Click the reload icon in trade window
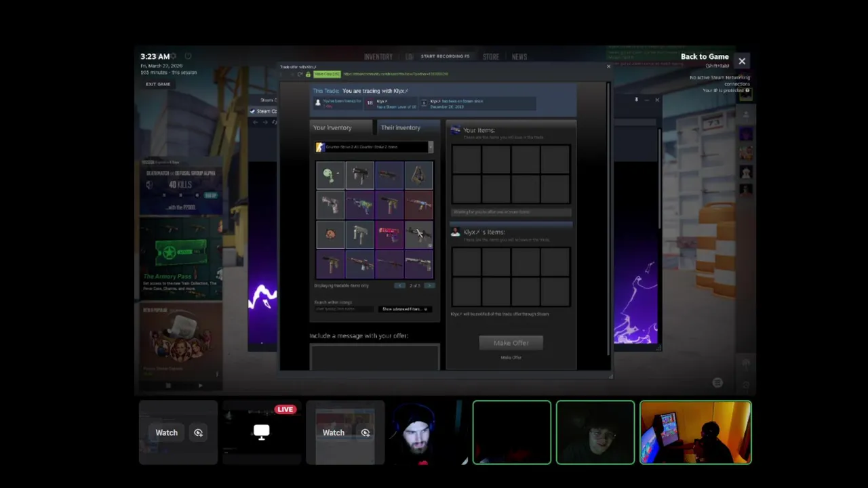 [x=300, y=74]
